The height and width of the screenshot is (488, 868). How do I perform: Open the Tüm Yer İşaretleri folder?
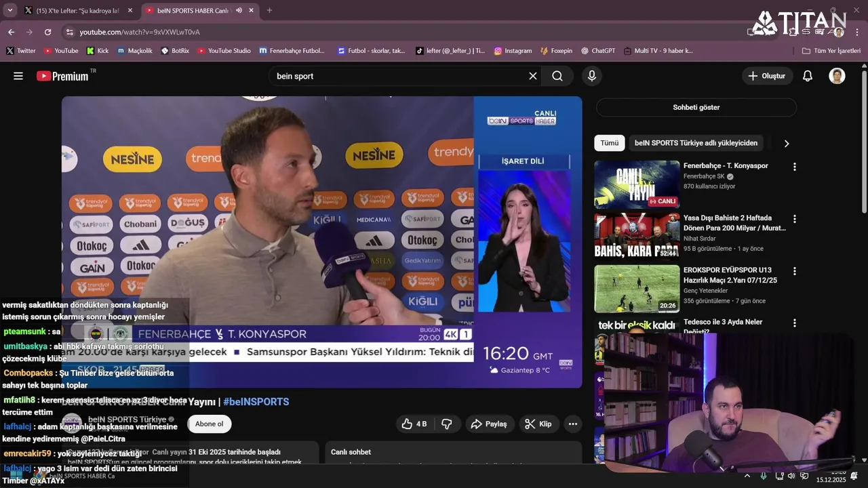coord(831,51)
